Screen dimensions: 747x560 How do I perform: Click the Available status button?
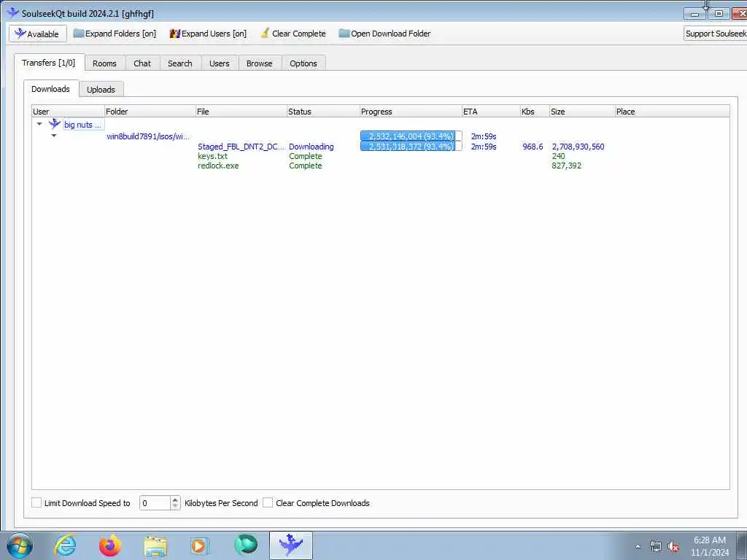click(x=38, y=34)
